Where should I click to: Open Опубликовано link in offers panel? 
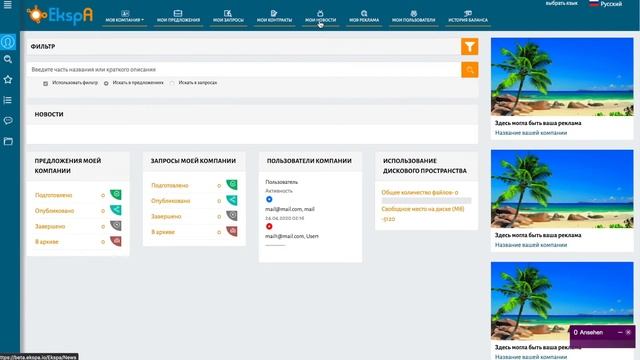[54, 211]
